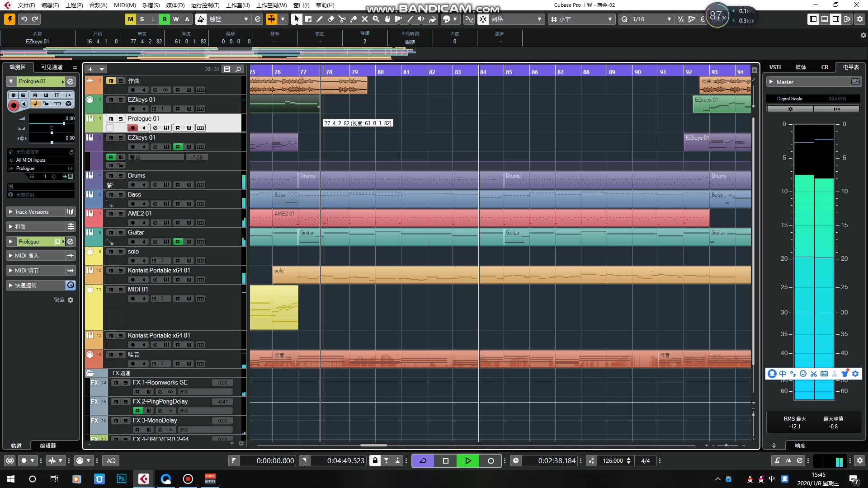Disable record on Prologue 01 track

click(133, 128)
